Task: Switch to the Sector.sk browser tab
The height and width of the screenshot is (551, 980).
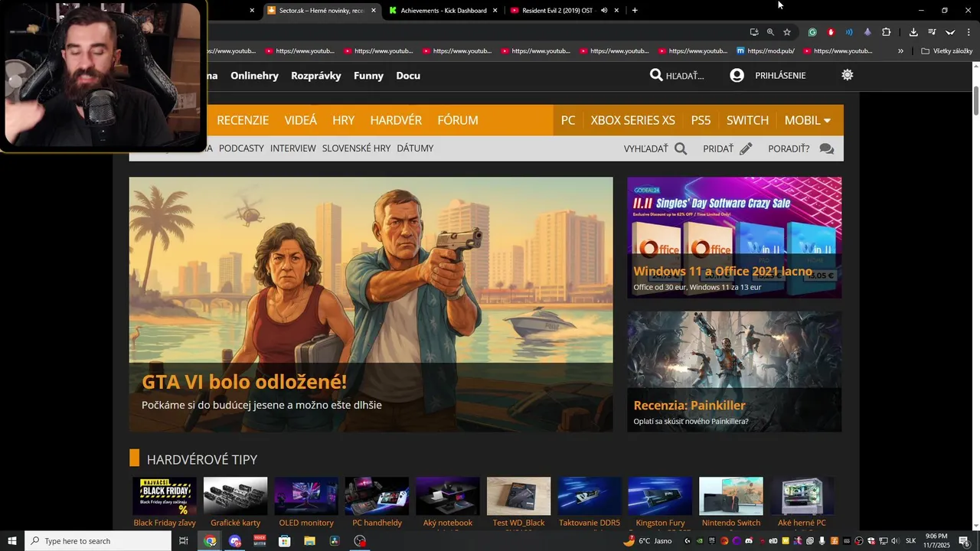Action: point(322,11)
